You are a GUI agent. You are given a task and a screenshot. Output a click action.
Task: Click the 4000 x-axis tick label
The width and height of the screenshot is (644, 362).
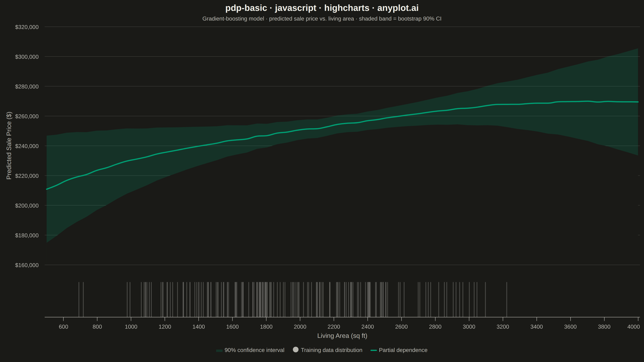pos(634,327)
